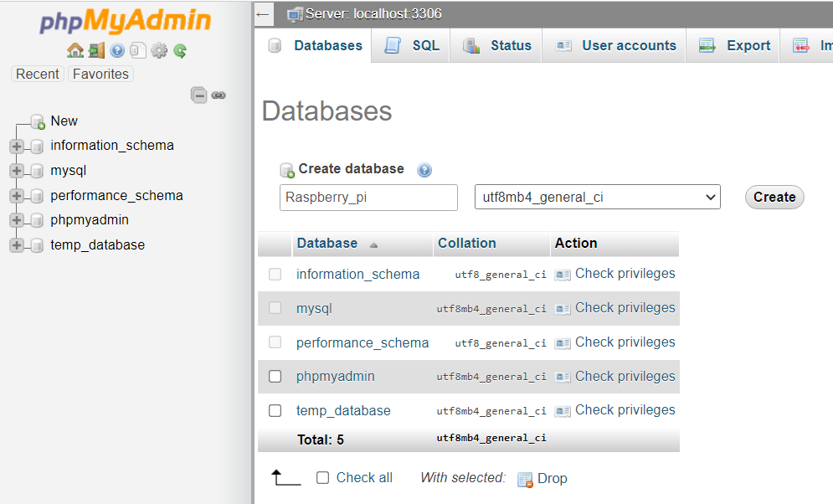Click temp_database database icon in sidebar

(37, 244)
